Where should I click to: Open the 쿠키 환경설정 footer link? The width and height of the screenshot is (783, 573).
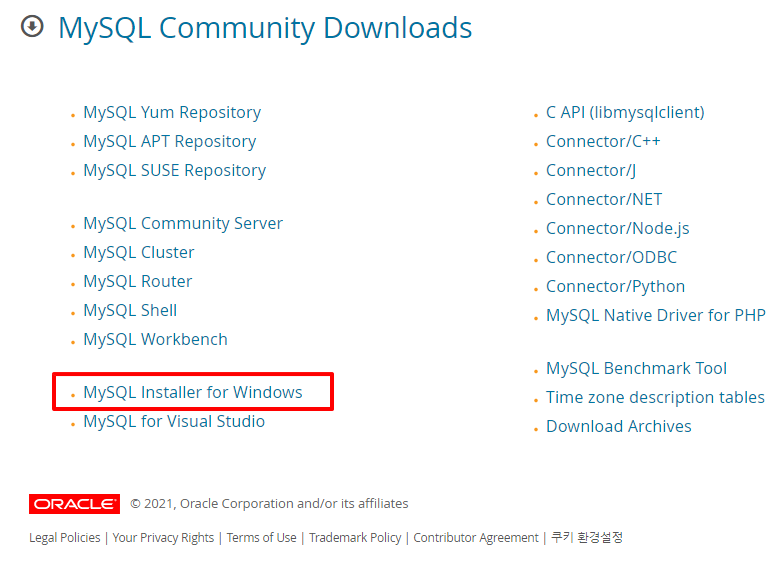click(x=587, y=537)
